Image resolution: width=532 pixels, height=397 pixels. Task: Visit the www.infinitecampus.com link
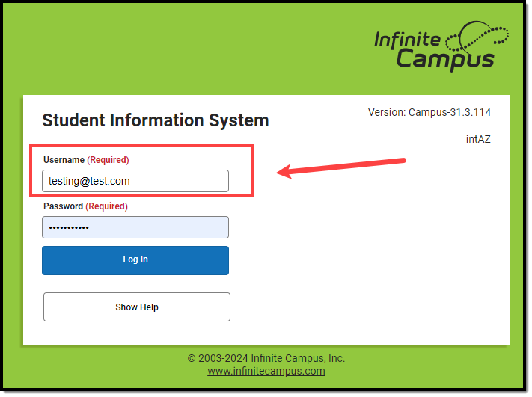[266, 371]
